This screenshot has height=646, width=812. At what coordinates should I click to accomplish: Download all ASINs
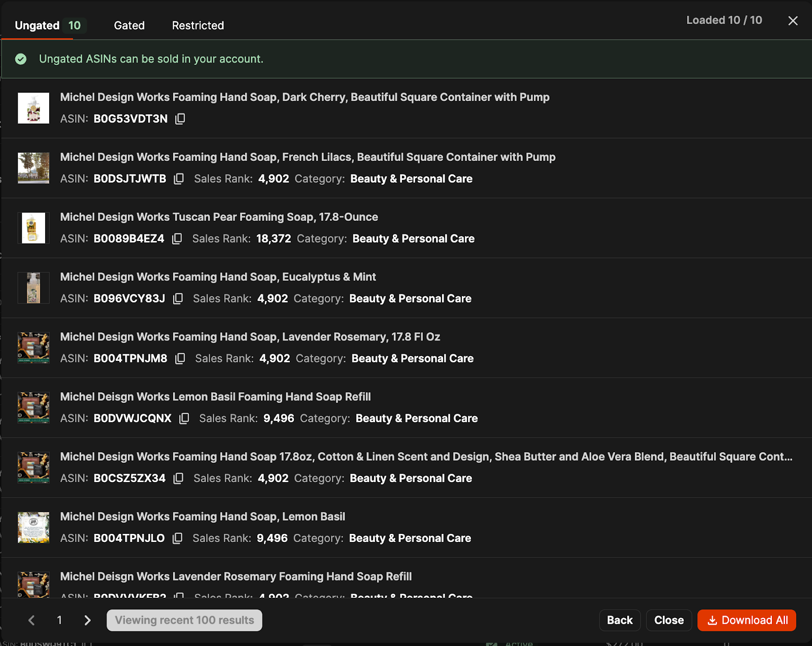[747, 620]
